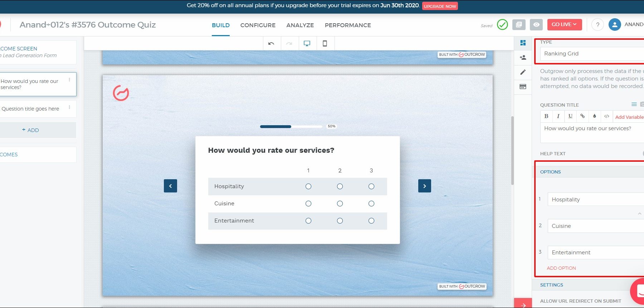The image size is (644, 308).
Task: Click the UPGRADE NOW button
Action: (x=440, y=6)
